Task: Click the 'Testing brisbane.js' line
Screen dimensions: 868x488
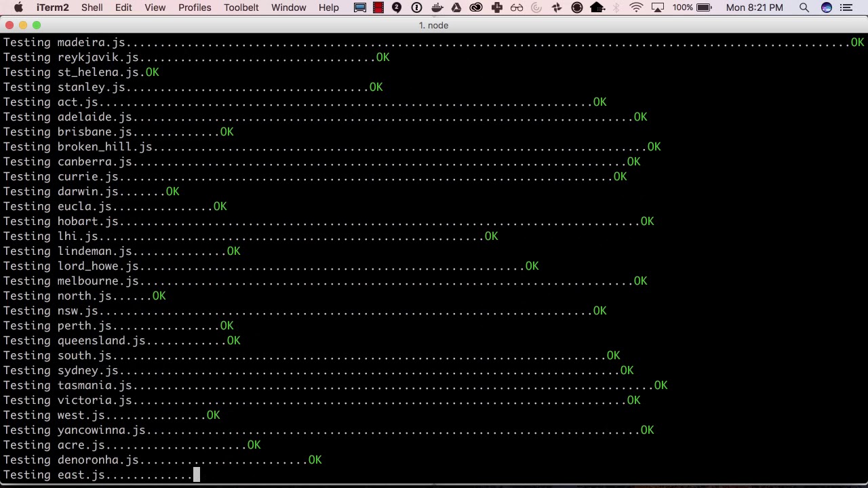Action: click(x=118, y=131)
